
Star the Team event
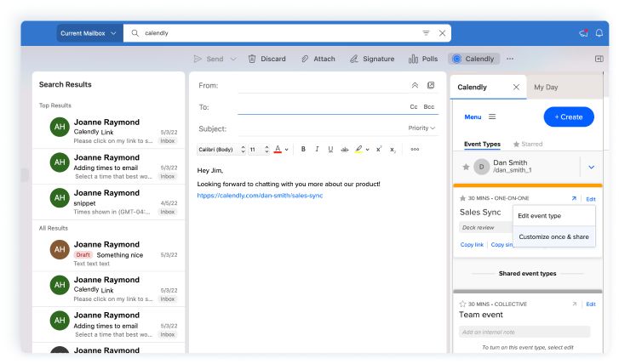tap(462, 304)
